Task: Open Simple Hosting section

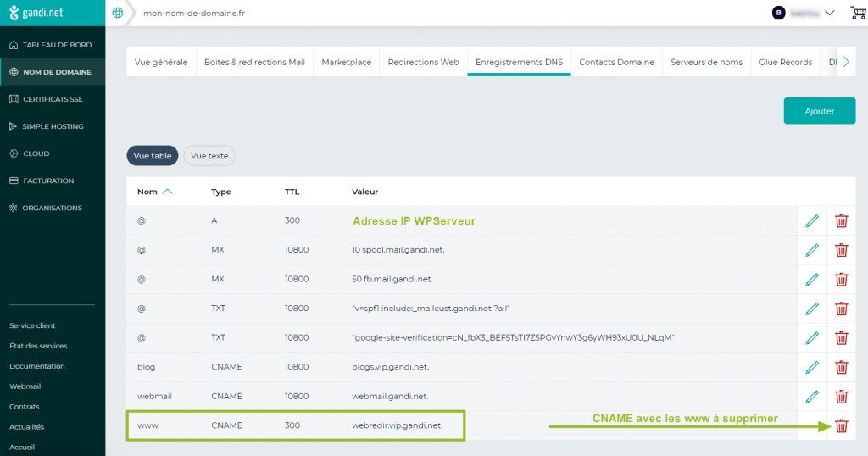Action: coord(53,126)
